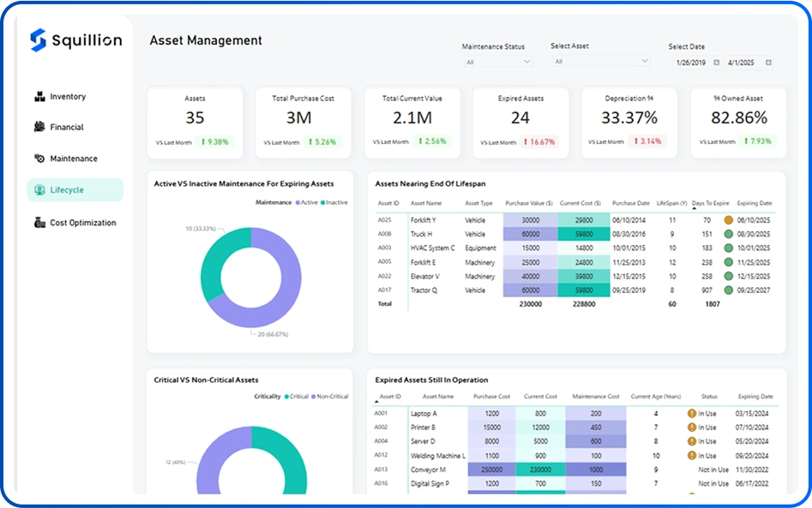Click the warning icon for Laptop A

click(x=691, y=414)
